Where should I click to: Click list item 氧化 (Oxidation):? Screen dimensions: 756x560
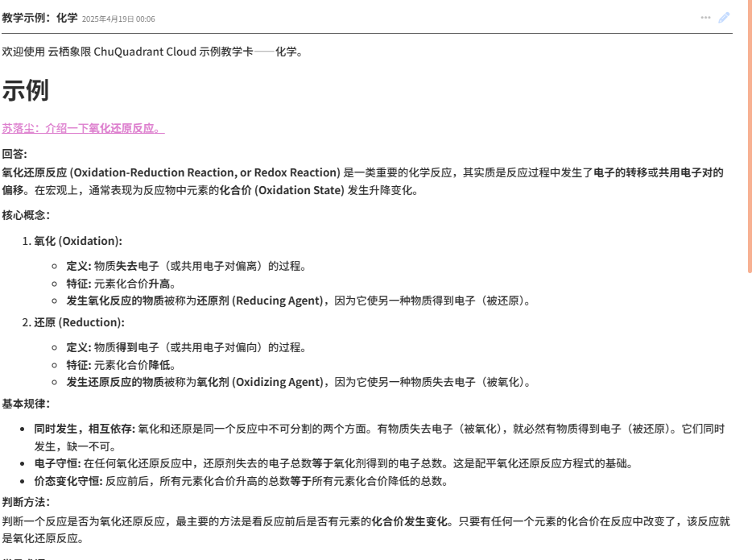[77, 241]
